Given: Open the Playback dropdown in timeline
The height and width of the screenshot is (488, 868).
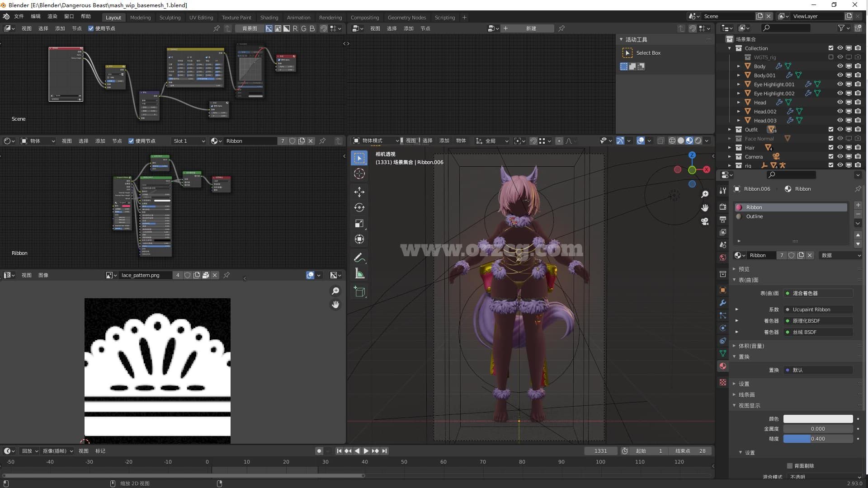Looking at the screenshot, I should click(30, 451).
